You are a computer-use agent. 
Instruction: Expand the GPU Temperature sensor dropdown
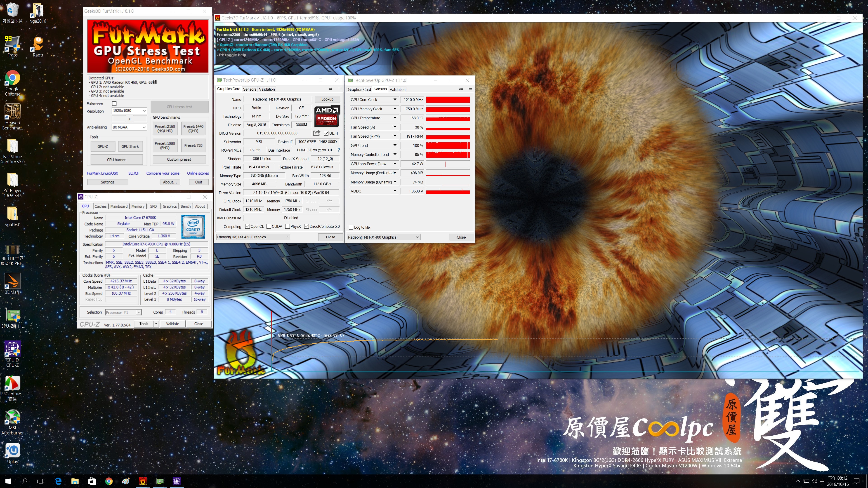point(395,118)
